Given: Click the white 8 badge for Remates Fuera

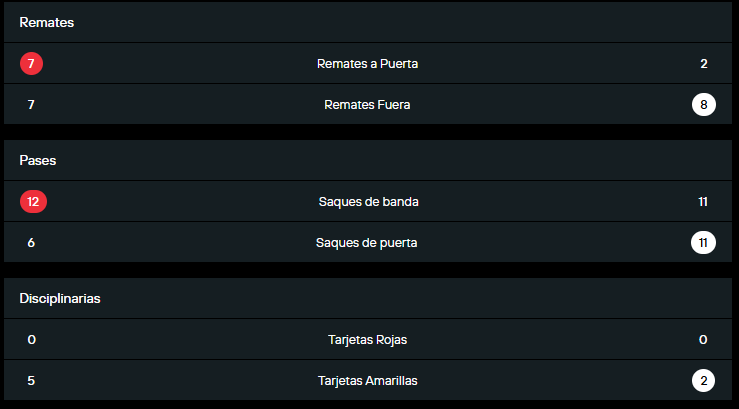Looking at the screenshot, I should (x=704, y=104).
